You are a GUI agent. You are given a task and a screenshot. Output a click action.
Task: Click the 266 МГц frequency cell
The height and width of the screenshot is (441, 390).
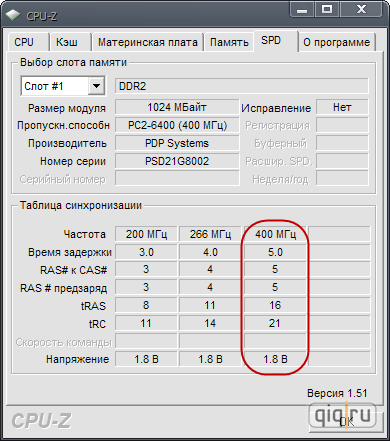(x=210, y=234)
